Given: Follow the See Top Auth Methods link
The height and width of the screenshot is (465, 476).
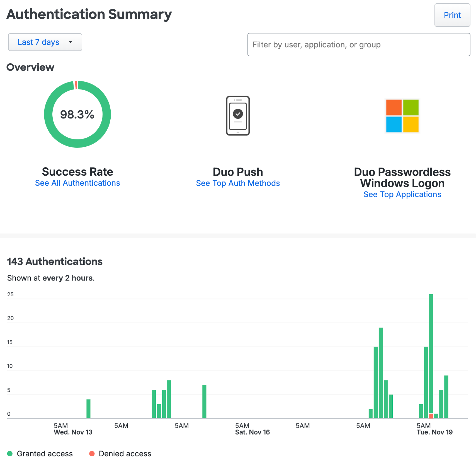Looking at the screenshot, I should click(x=238, y=183).
